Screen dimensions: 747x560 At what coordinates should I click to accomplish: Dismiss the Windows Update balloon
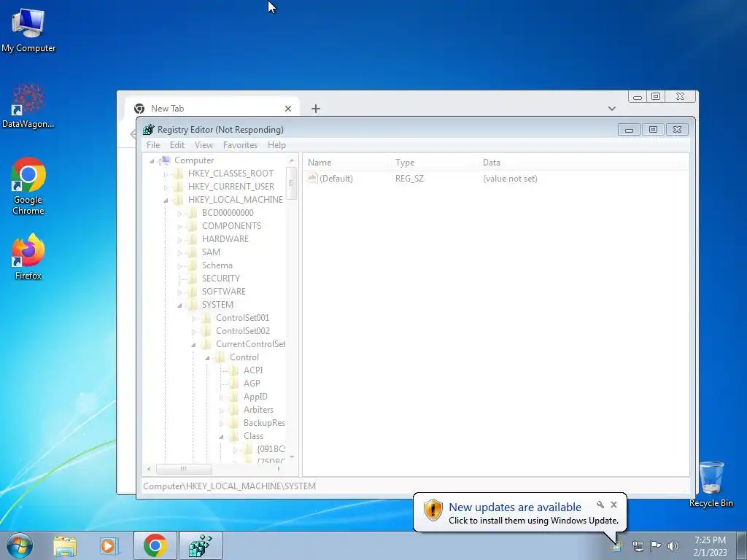coord(614,505)
